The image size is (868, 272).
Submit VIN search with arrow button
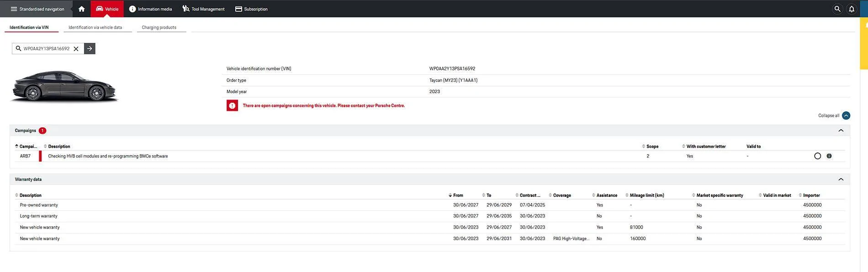click(x=90, y=48)
